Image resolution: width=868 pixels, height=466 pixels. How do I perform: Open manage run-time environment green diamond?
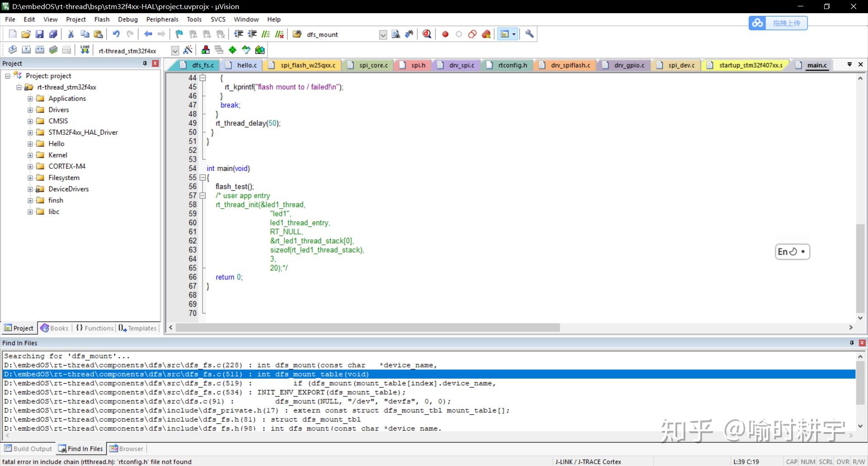coord(233,50)
